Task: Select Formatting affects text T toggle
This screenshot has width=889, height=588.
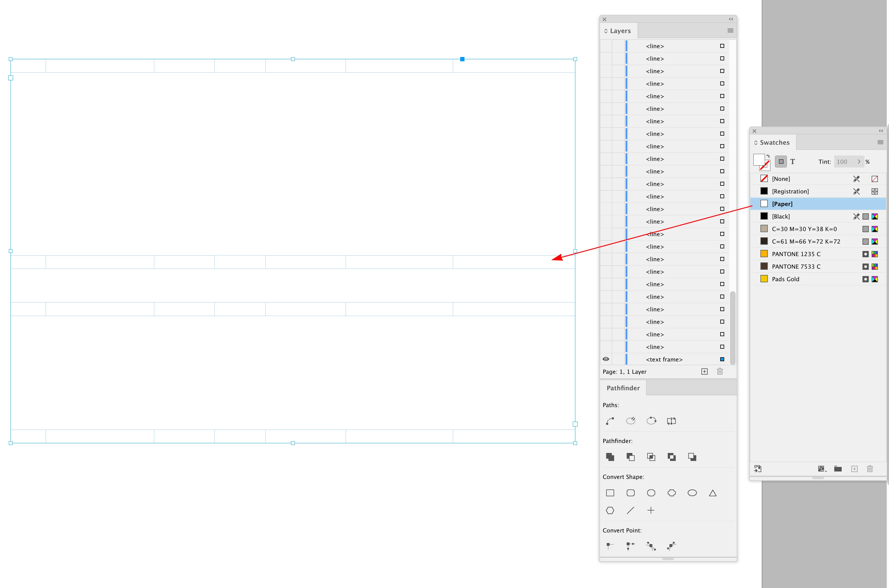Action: 793,162
